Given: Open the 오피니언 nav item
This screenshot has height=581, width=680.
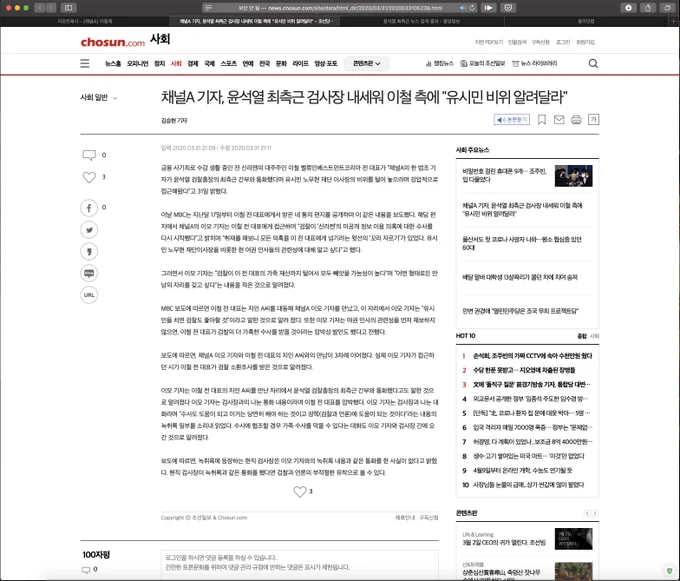Looking at the screenshot, I should [137, 64].
